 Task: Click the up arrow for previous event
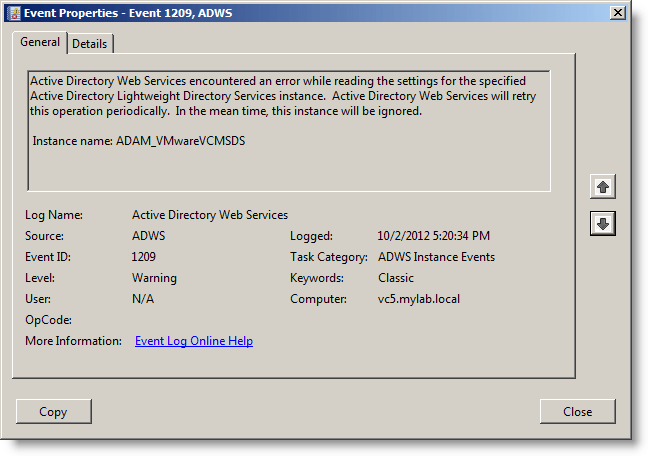pyautogui.click(x=602, y=187)
